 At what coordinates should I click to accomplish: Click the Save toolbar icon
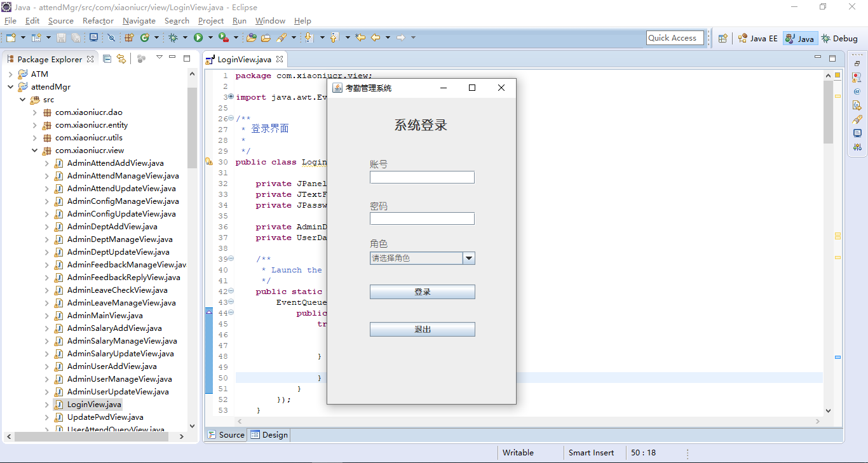click(61, 37)
